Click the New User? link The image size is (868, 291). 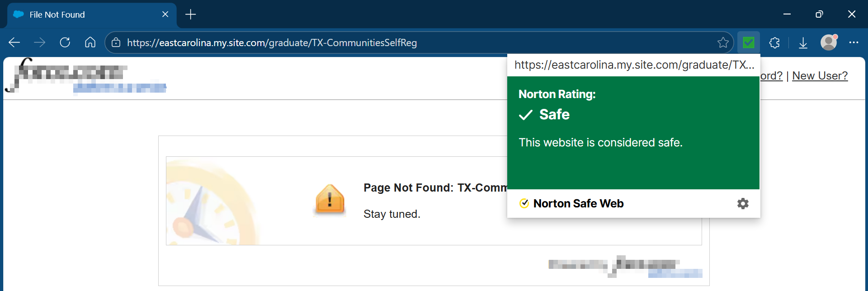(x=820, y=76)
